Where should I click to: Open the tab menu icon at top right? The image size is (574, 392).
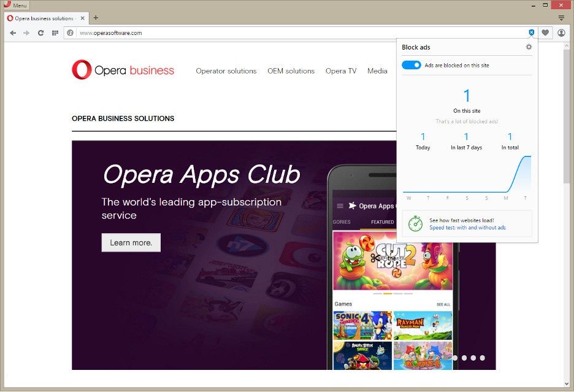(561, 18)
